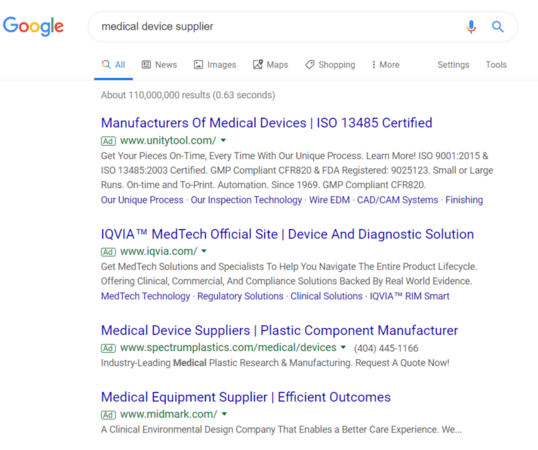This screenshot has width=538, height=450.
Task: Switch to the Images tab
Action: tap(215, 65)
